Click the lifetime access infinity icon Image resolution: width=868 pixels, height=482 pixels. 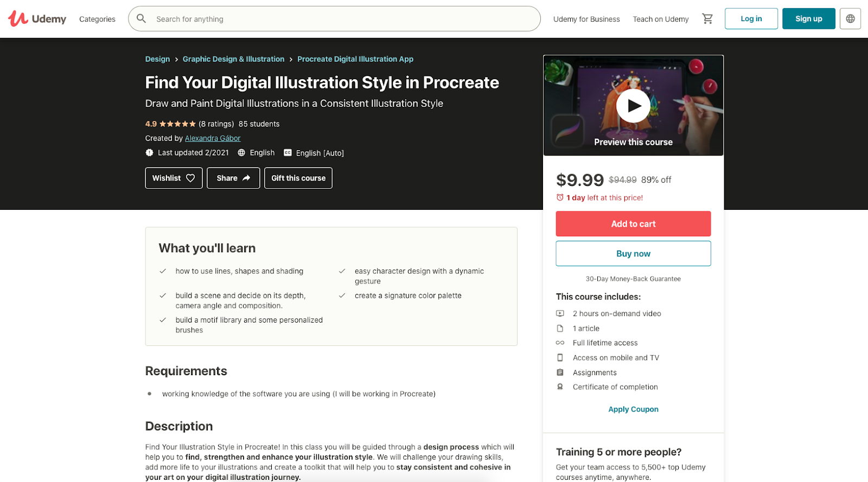560,343
